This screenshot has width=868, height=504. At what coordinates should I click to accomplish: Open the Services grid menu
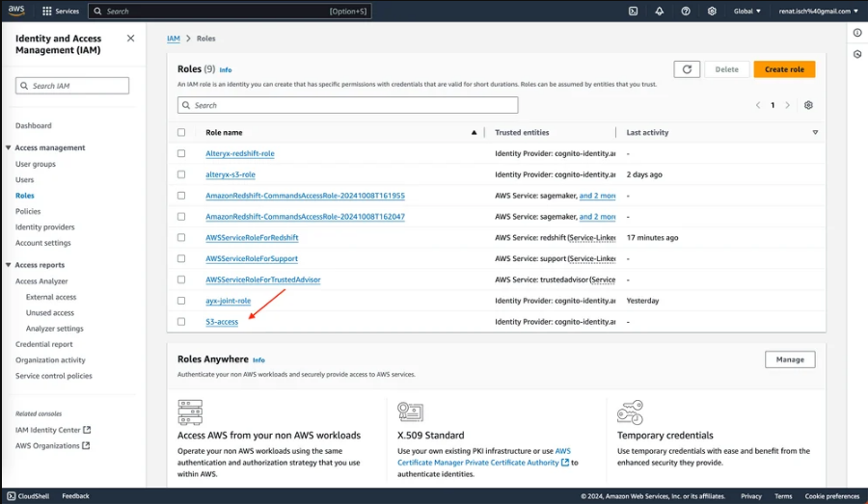[61, 11]
